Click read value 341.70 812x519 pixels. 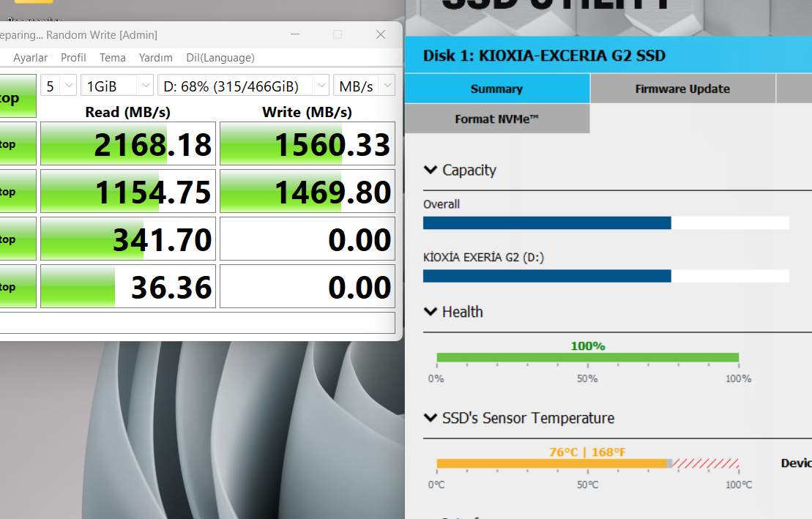[128, 239]
